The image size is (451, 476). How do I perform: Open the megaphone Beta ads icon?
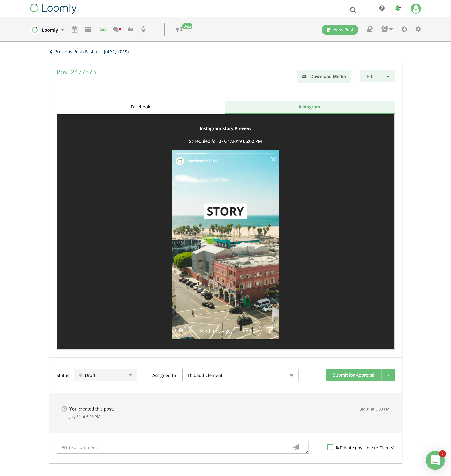click(179, 30)
